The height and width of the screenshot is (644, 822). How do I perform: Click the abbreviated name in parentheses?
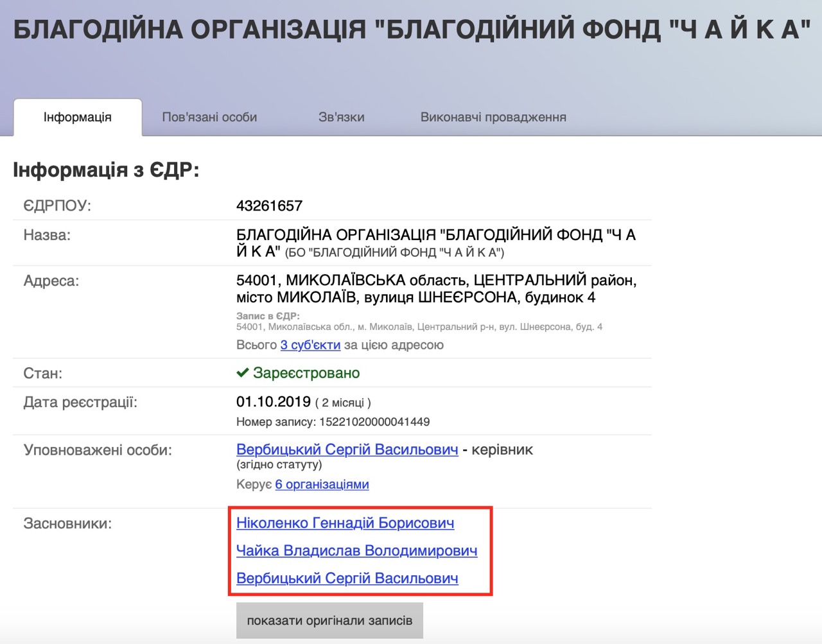[x=394, y=252]
